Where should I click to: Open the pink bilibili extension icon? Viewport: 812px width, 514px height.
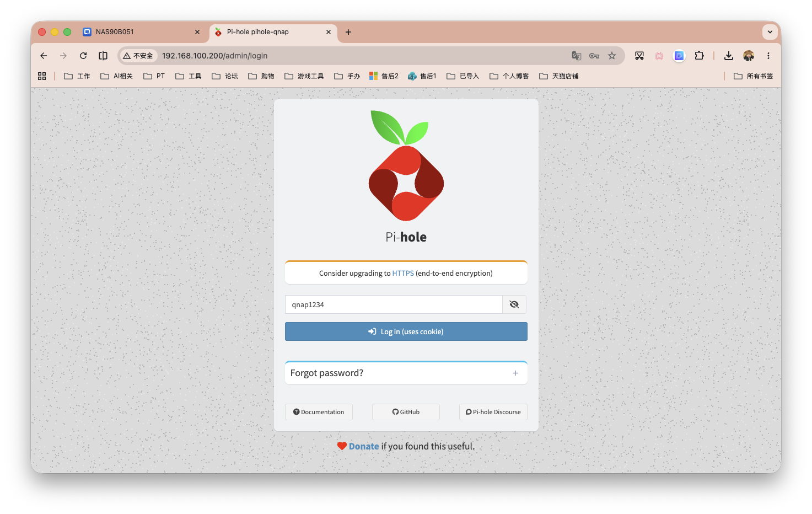click(x=659, y=56)
